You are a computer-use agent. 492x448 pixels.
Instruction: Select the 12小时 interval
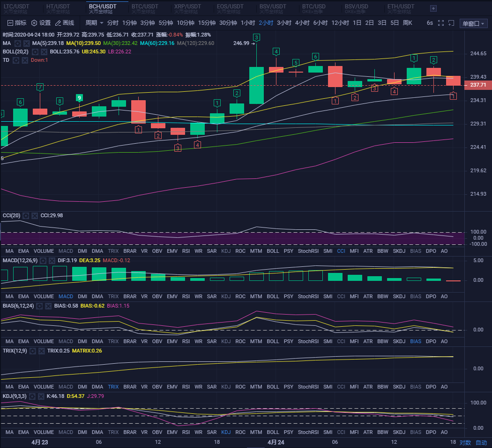340,23
